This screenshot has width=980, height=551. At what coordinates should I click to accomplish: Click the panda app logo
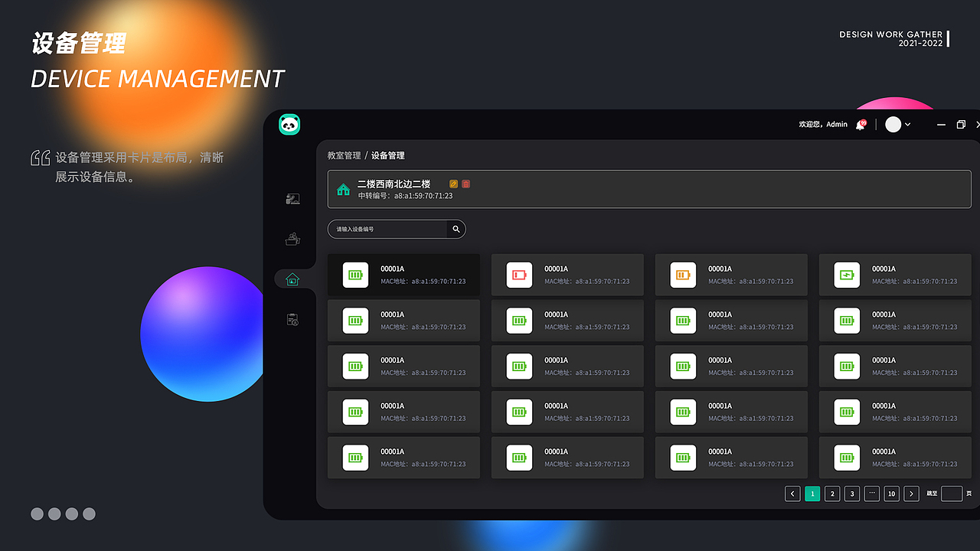click(x=289, y=124)
